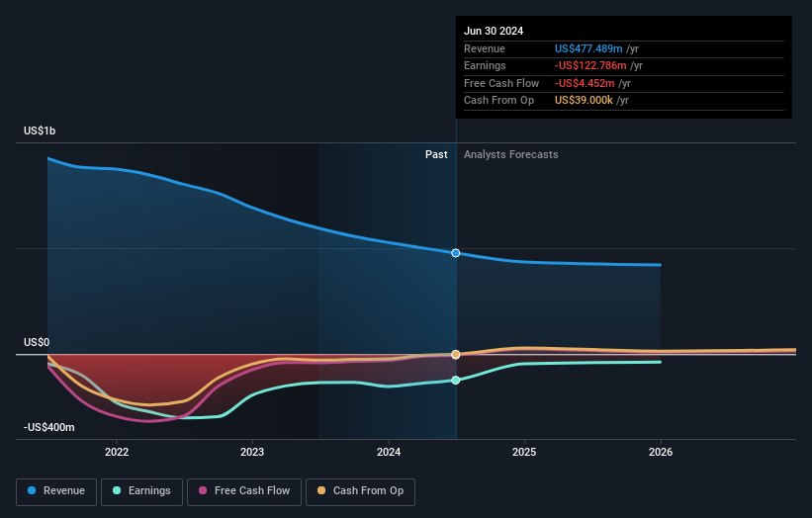This screenshot has width=812, height=518.
Task: Click the US$39.000k cash from op value
Action: pyautogui.click(x=585, y=101)
